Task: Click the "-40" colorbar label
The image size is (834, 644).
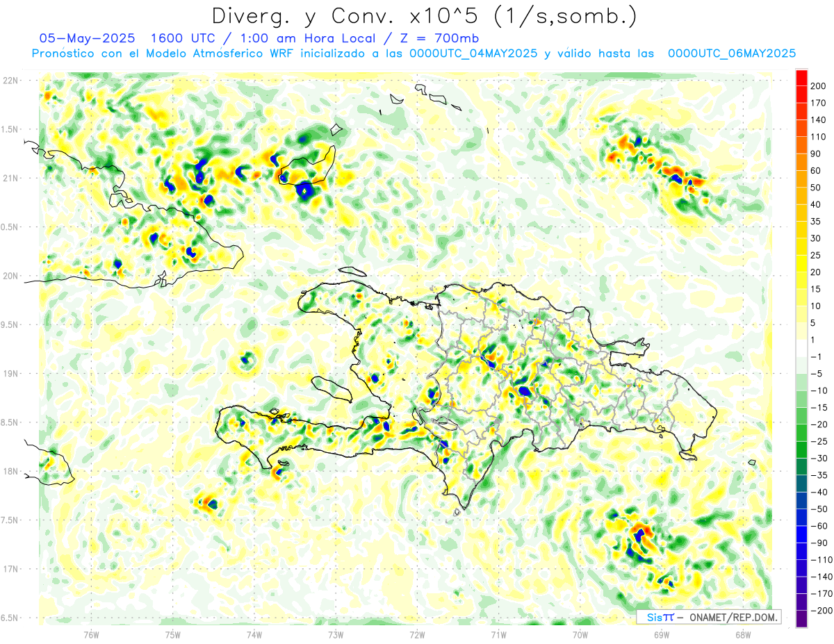Action: 819,492
